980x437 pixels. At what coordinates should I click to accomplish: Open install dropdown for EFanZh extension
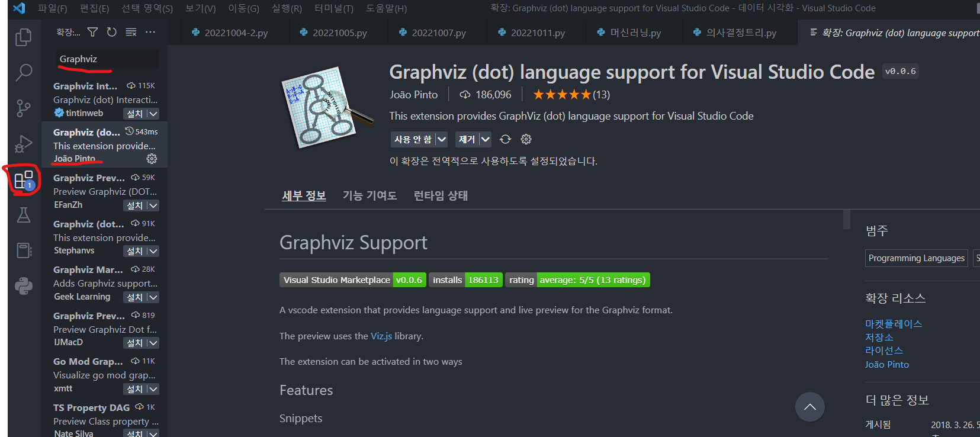[153, 205]
